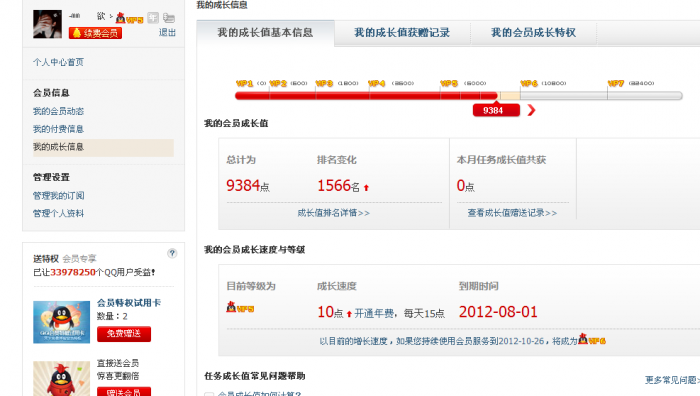Viewport: 700px width, 396px height.
Task: Click the 退出 logout link
Action: tap(167, 33)
